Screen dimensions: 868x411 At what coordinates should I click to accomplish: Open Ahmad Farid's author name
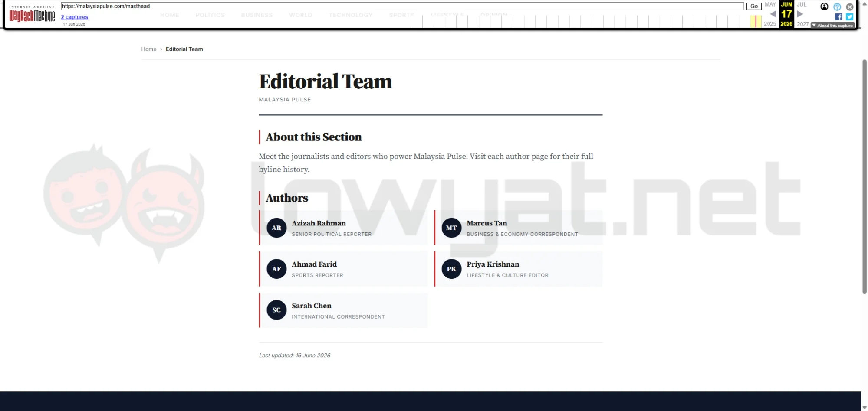(314, 264)
